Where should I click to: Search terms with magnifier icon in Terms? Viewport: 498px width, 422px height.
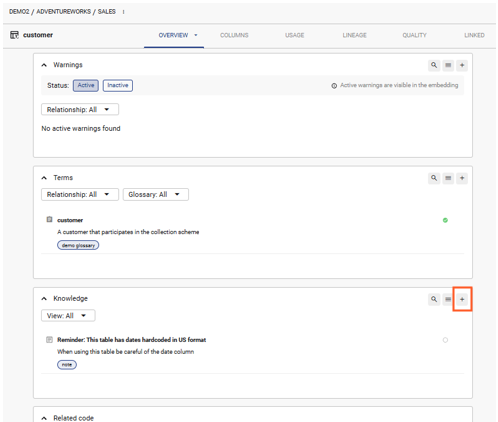tap(434, 178)
